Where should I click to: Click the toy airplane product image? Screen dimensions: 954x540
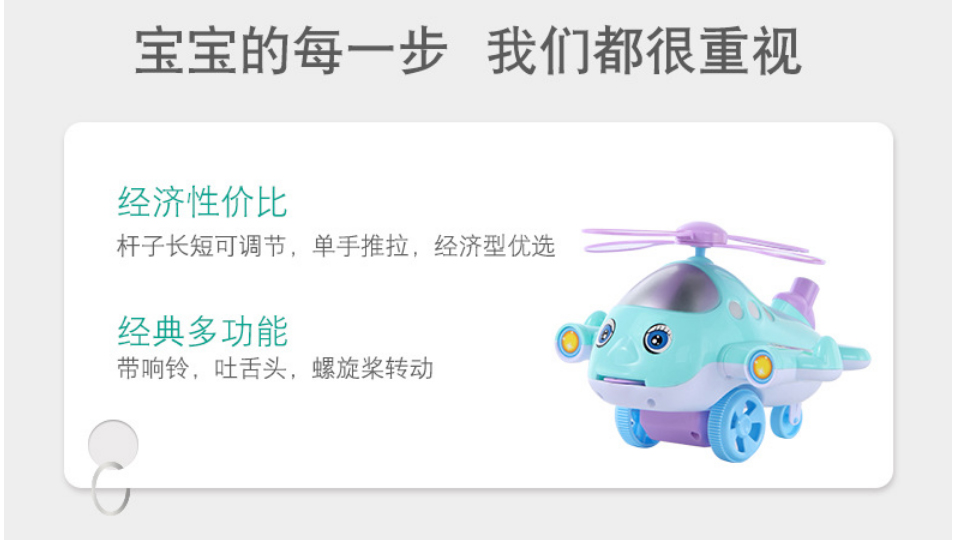[712, 341]
